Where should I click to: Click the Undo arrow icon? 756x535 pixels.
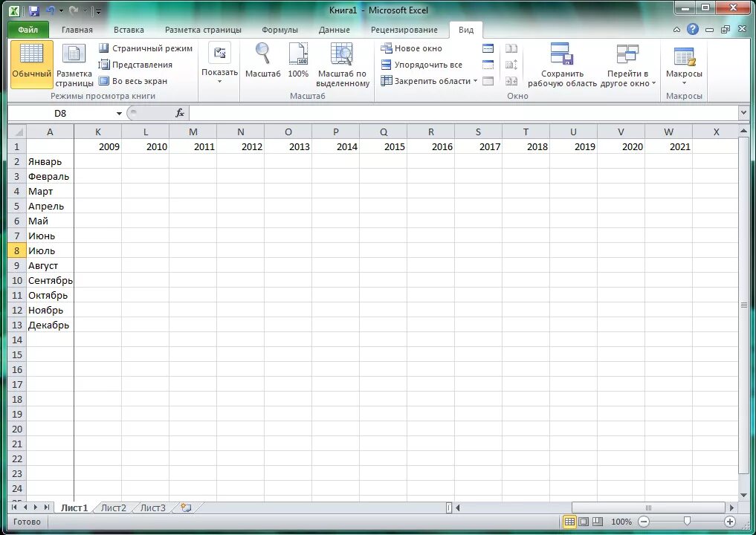(50, 10)
